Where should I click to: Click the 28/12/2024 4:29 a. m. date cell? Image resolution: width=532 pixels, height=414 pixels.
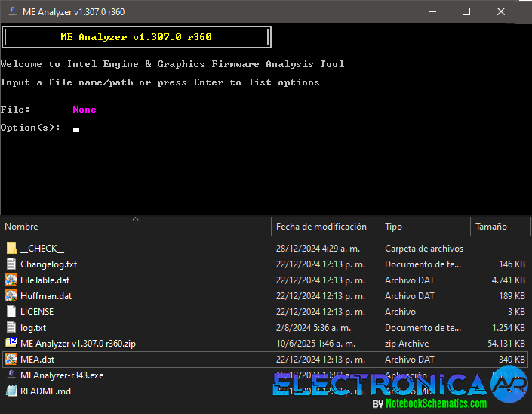click(x=318, y=249)
